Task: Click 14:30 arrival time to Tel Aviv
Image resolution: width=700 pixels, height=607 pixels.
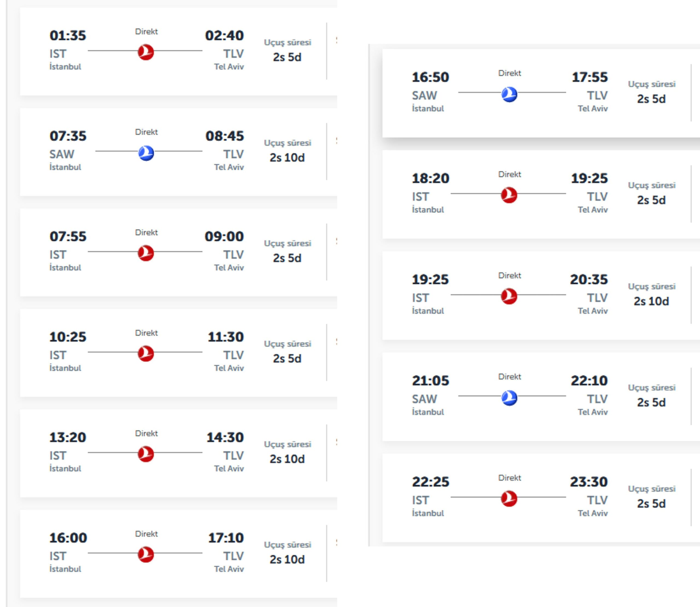Action: 225,437
